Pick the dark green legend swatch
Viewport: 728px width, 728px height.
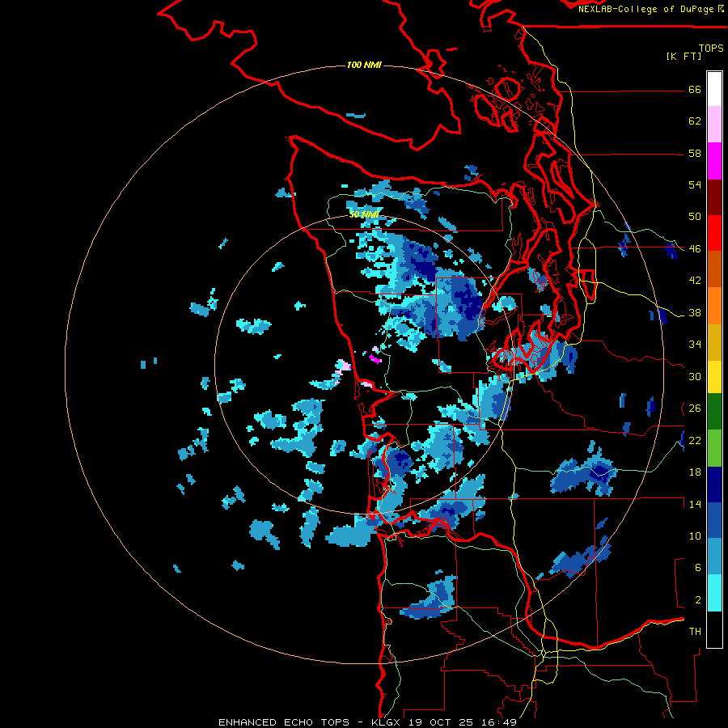tap(714, 412)
